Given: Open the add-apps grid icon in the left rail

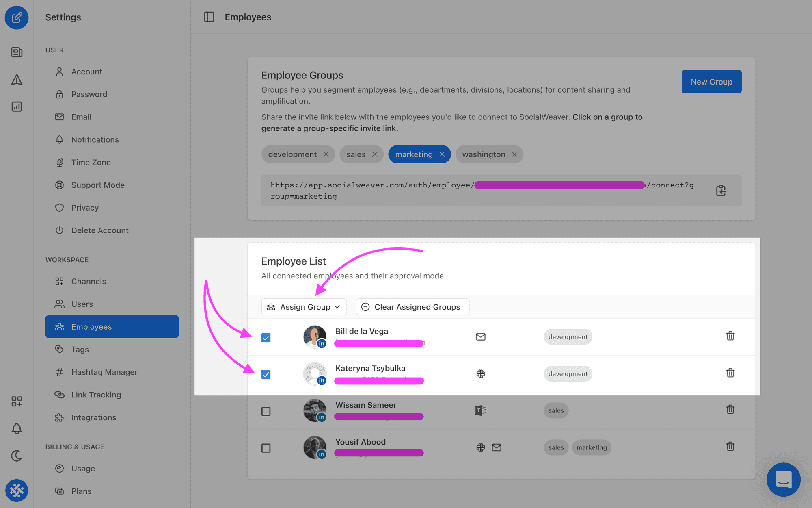Looking at the screenshot, I should click(x=17, y=402).
